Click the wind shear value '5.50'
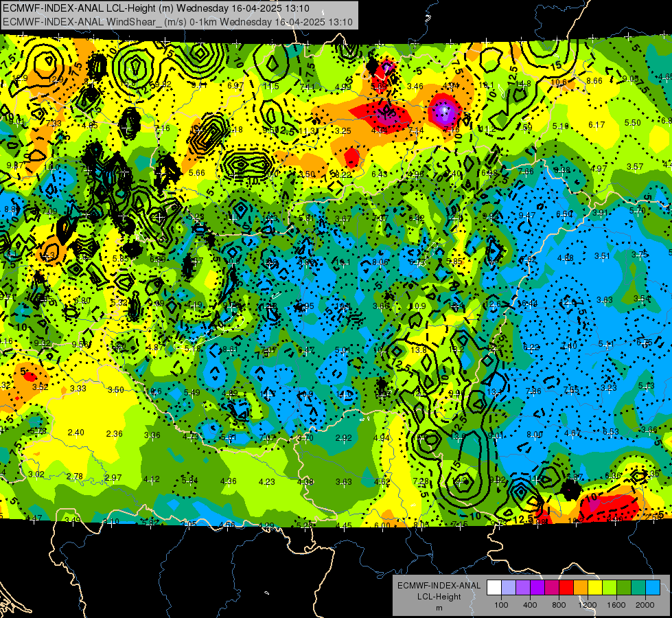 click(x=633, y=123)
